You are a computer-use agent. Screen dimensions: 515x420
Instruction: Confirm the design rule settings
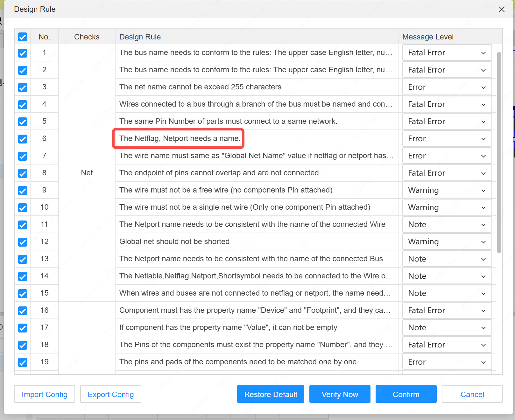406,394
